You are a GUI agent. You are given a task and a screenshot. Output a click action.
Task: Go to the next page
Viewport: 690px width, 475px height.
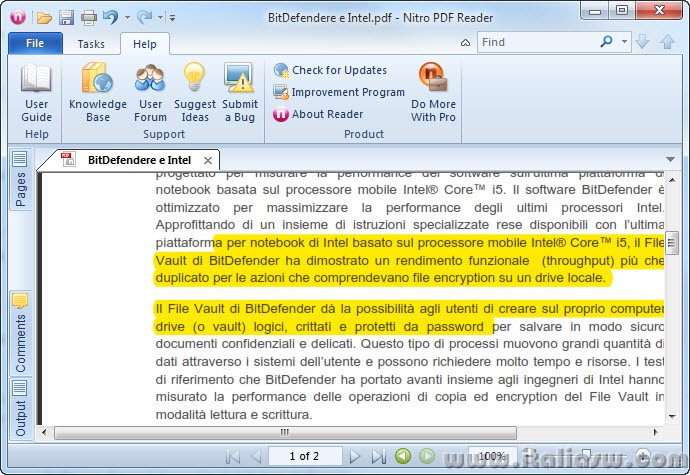pyautogui.click(x=354, y=457)
